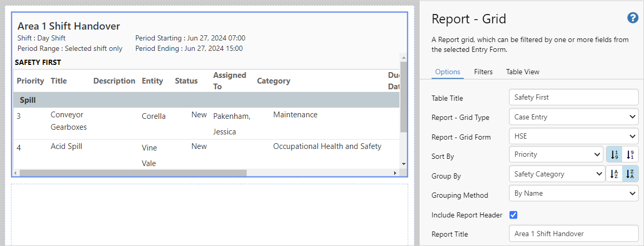
Task: Select the Options tab
Action: coord(447,72)
